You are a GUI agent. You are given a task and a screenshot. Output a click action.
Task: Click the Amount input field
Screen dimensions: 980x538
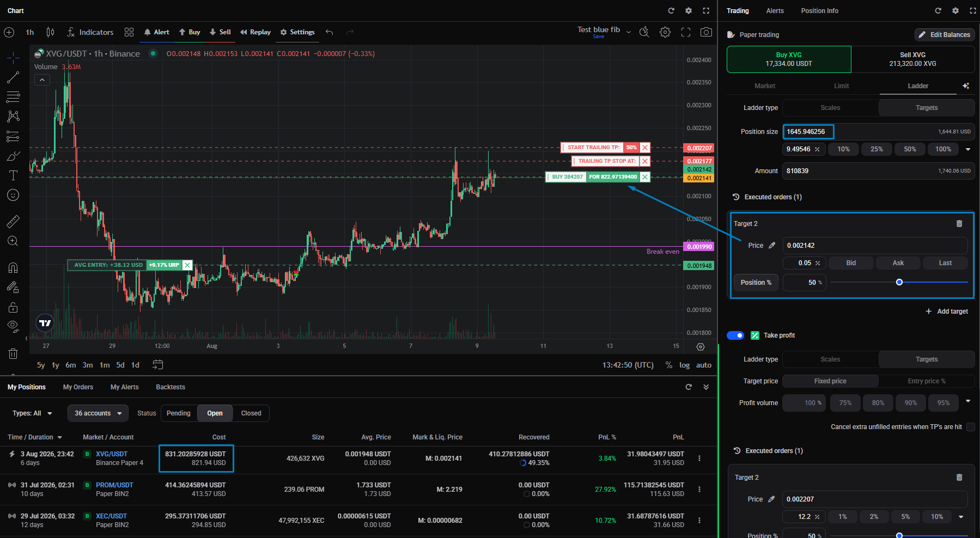[x=879, y=171]
